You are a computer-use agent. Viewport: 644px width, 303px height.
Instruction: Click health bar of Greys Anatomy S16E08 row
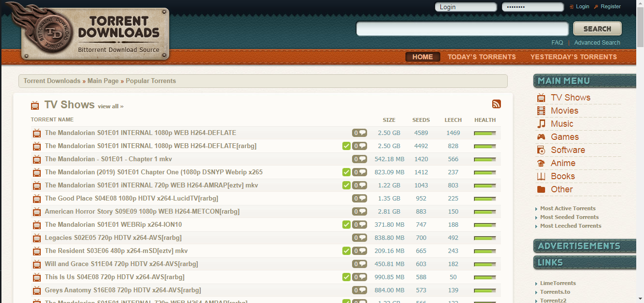click(485, 290)
